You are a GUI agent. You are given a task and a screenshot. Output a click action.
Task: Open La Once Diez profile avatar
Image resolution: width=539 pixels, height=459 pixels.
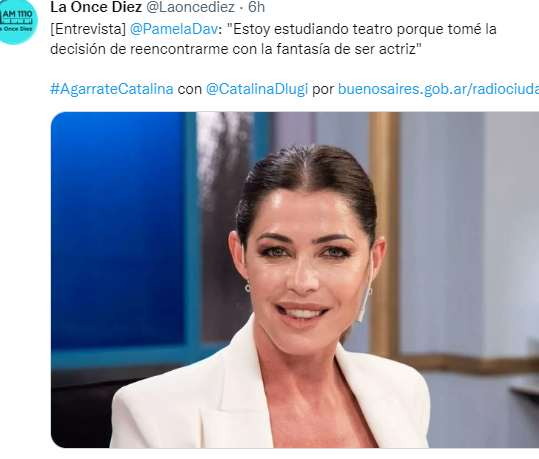click(x=16, y=21)
